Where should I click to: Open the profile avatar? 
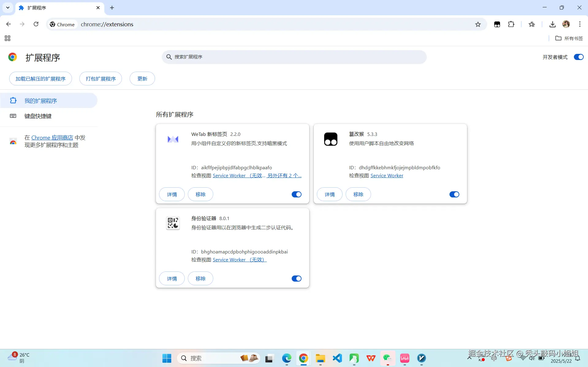point(566,24)
